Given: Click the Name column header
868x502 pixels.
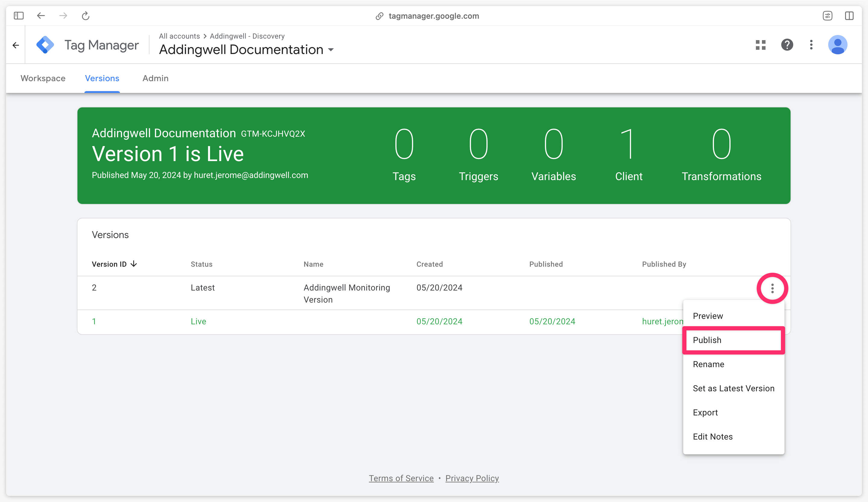Looking at the screenshot, I should [313, 264].
